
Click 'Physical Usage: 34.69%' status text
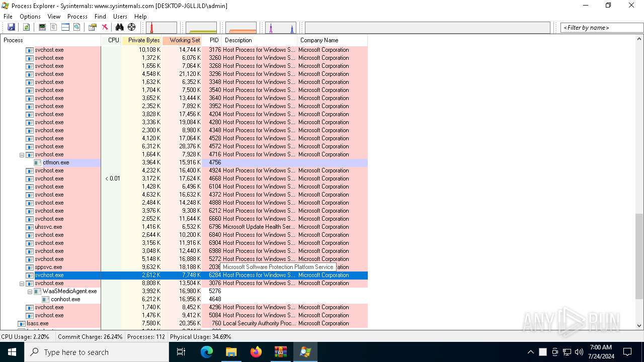pyautogui.click(x=201, y=337)
